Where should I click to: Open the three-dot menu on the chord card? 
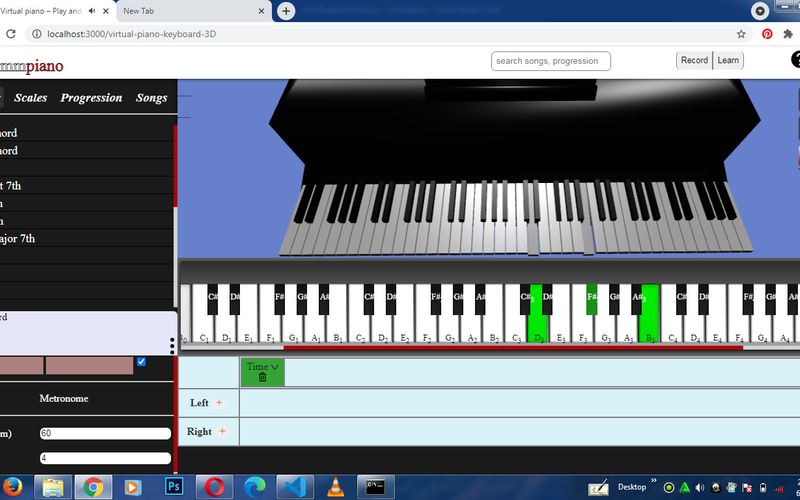[172, 346]
